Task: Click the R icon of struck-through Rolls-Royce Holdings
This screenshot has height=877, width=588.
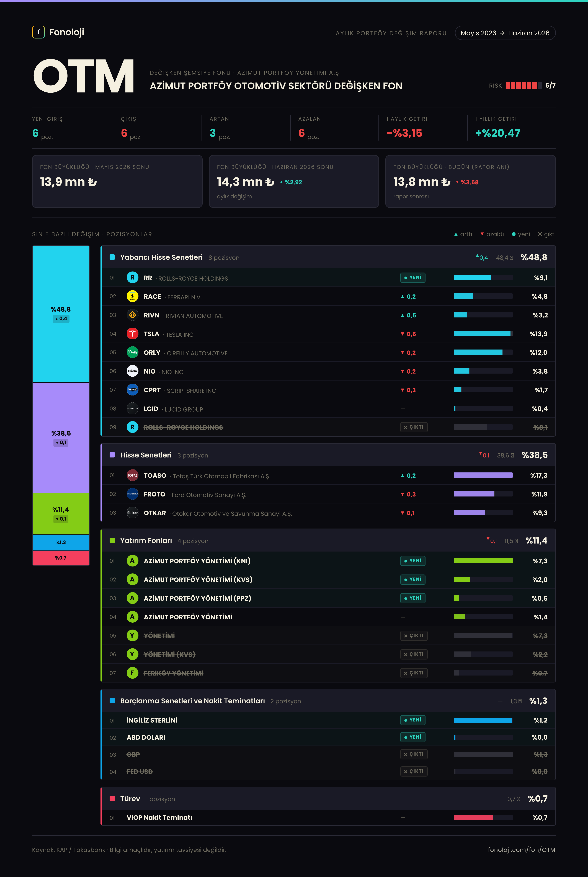Action: (132, 427)
